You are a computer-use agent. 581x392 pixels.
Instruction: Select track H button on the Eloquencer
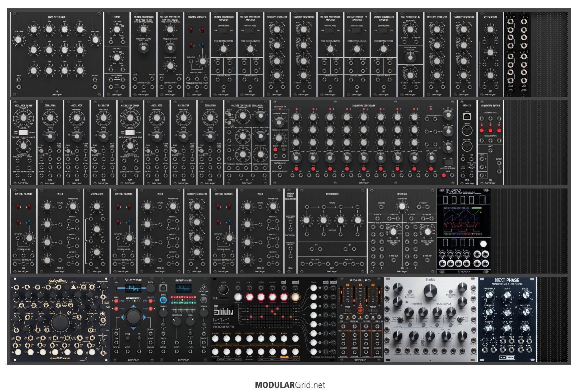pyautogui.click(x=314, y=351)
